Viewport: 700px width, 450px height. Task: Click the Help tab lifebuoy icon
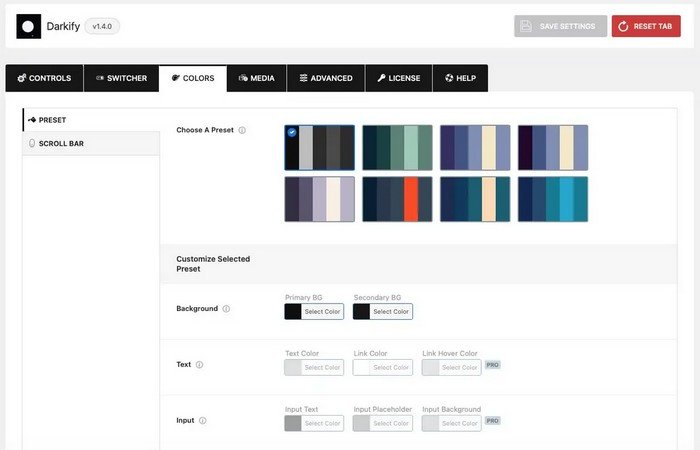449,78
